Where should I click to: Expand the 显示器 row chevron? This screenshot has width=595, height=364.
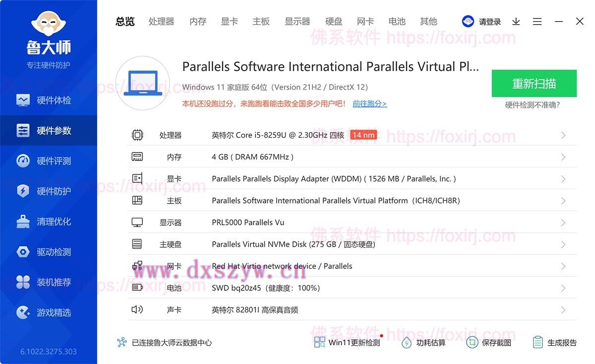(563, 222)
